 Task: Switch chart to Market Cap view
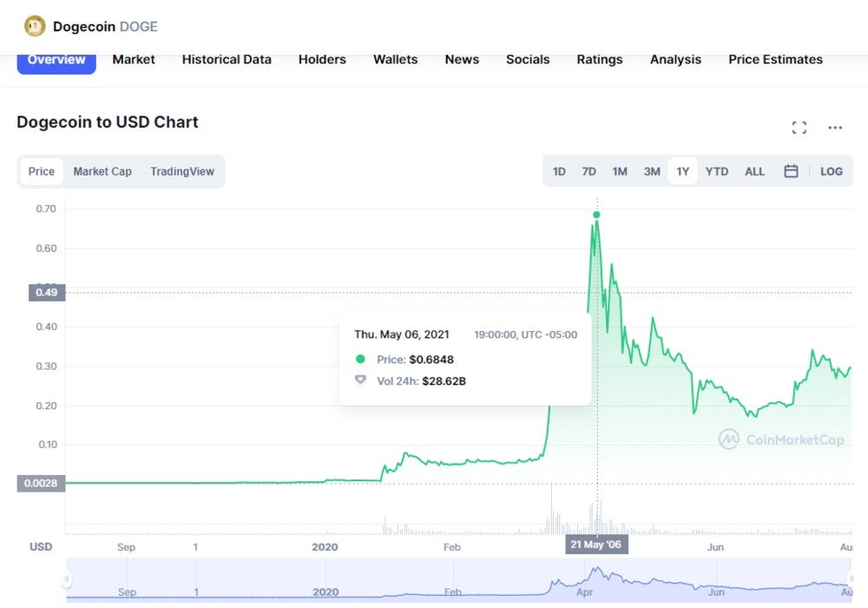102,172
